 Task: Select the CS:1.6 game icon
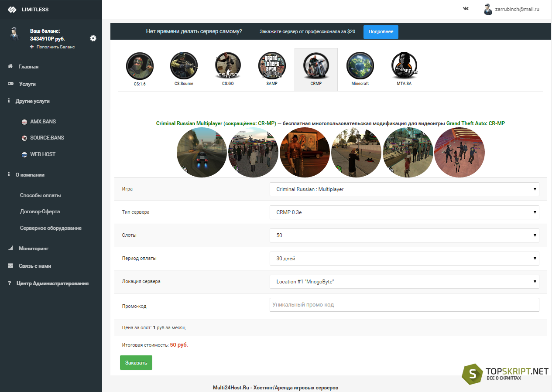tap(140, 66)
